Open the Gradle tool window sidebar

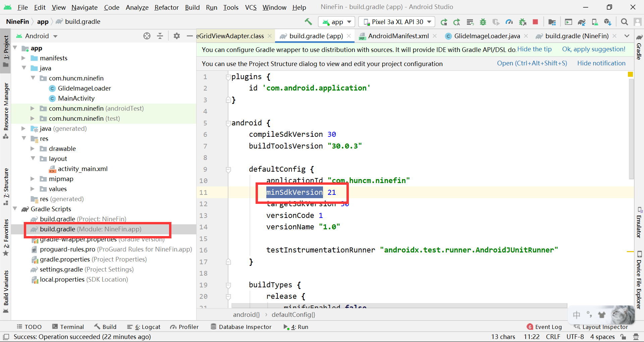(x=639, y=47)
